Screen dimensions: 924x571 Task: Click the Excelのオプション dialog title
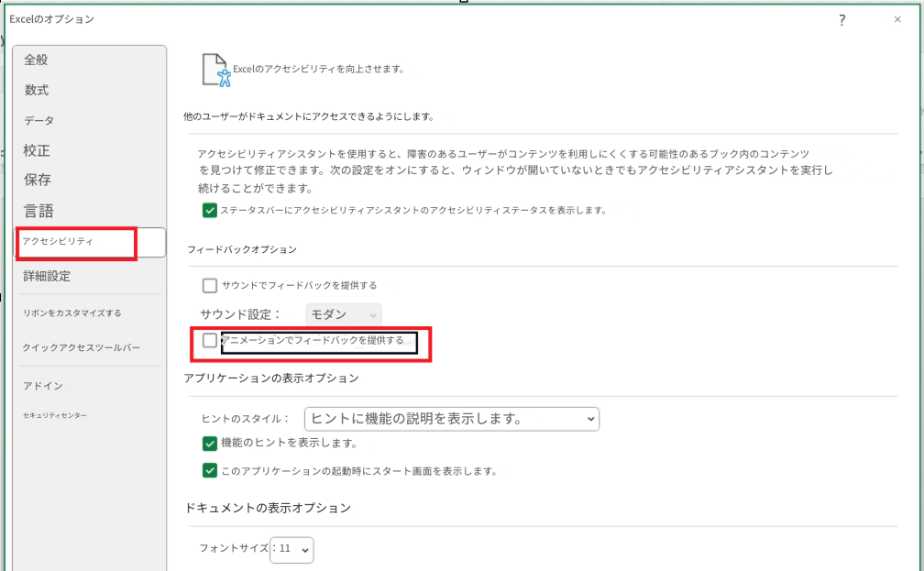pos(52,19)
